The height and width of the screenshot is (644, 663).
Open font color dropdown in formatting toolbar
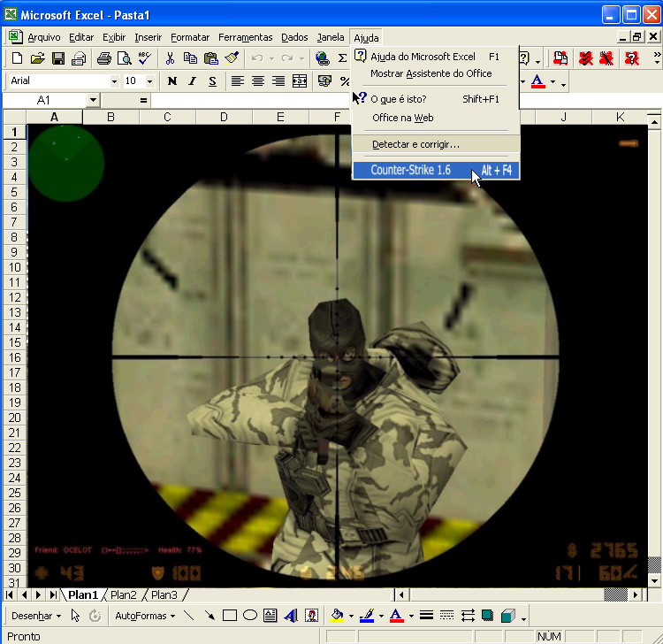click(x=552, y=81)
